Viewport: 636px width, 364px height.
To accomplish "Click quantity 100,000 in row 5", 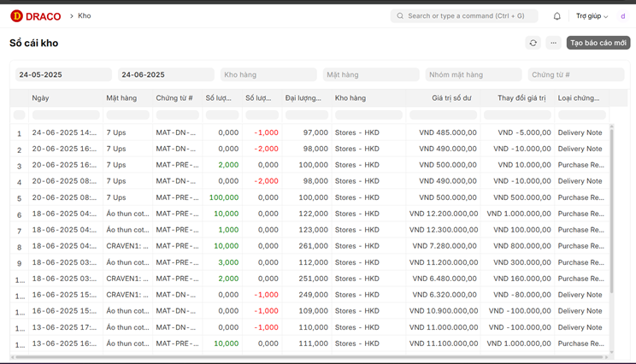I will click(x=224, y=197).
